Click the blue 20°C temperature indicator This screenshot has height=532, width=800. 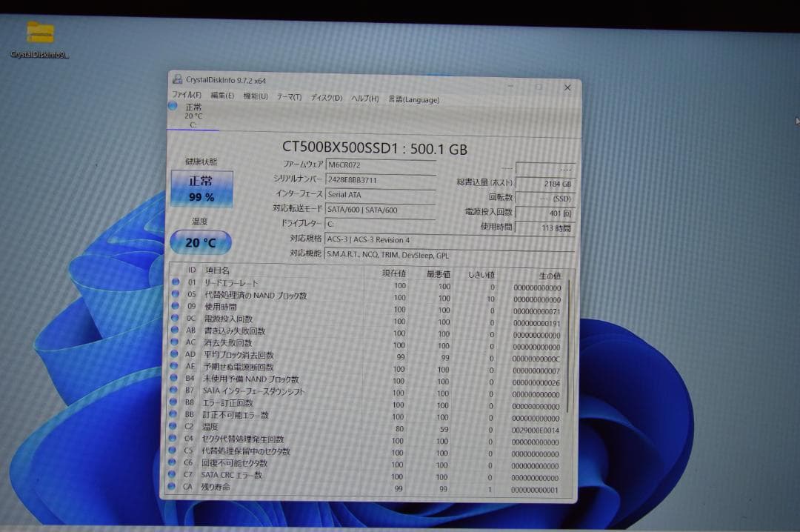(x=200, y=242)
